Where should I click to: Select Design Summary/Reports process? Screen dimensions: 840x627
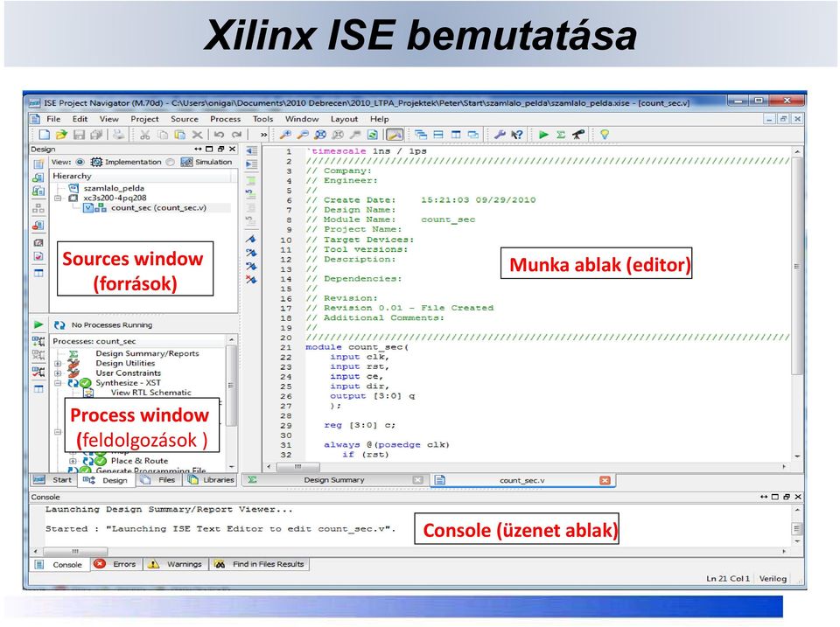pos(147,353)
